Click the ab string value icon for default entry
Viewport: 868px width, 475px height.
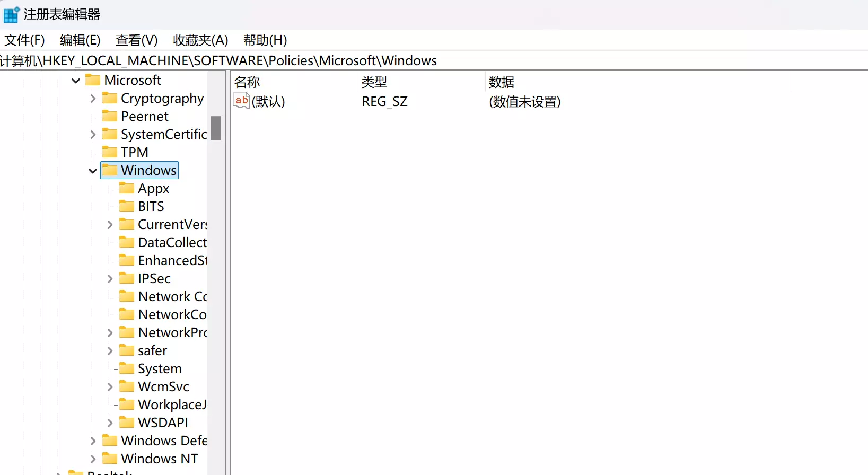pos(242,101)
